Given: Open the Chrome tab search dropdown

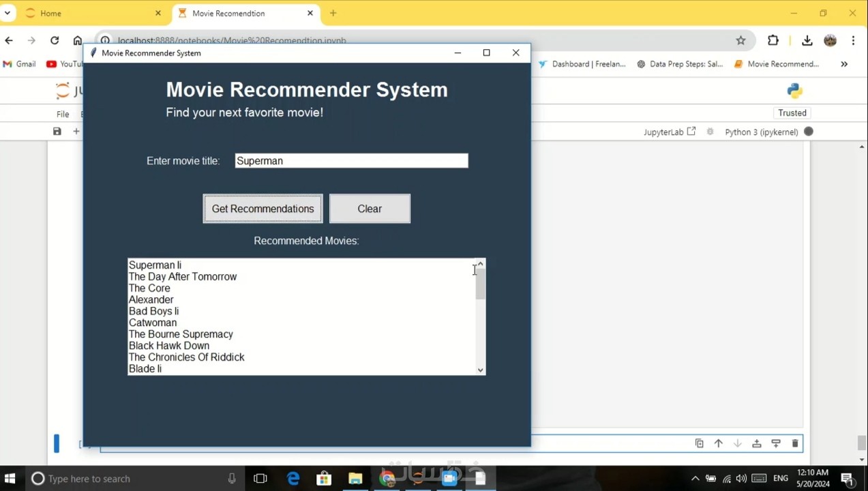Looking at the screenshot, I should 8,13.
